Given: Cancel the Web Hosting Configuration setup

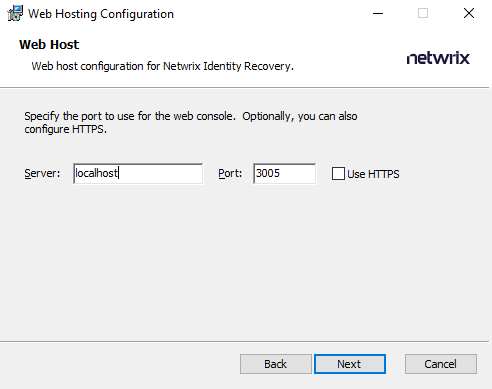Looking at the screenshot, I should click(441, 364).
